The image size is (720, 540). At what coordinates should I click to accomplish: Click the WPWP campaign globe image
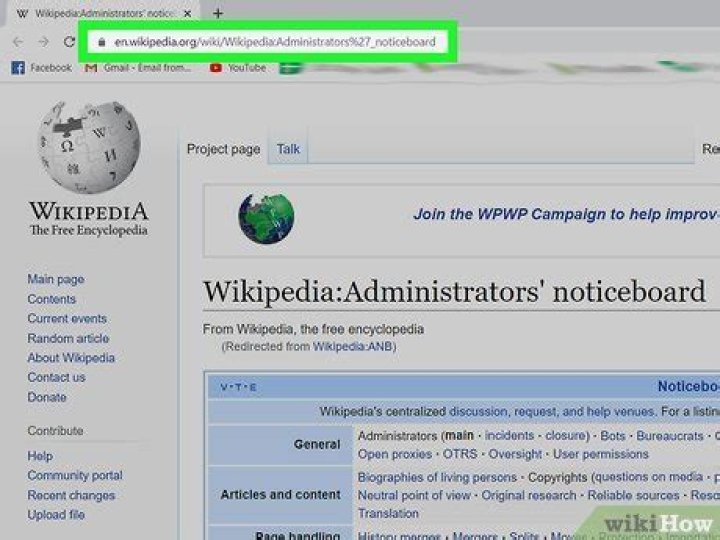click(x=266, y=218)
